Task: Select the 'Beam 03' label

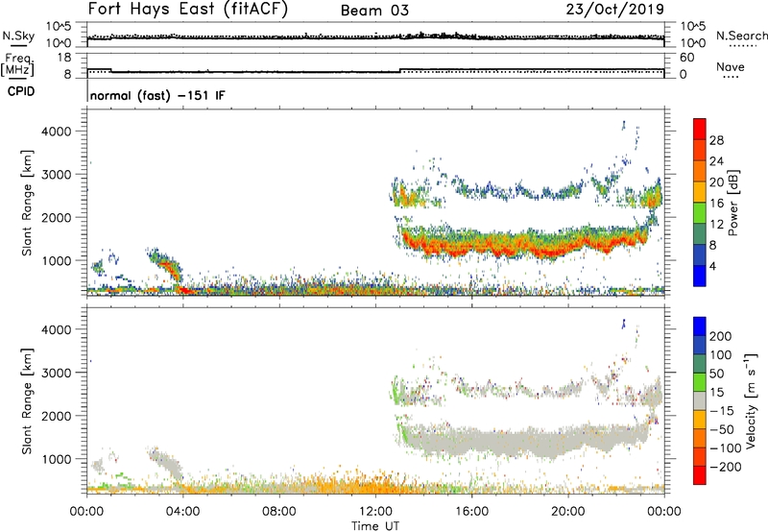Action: click(374, 11)
